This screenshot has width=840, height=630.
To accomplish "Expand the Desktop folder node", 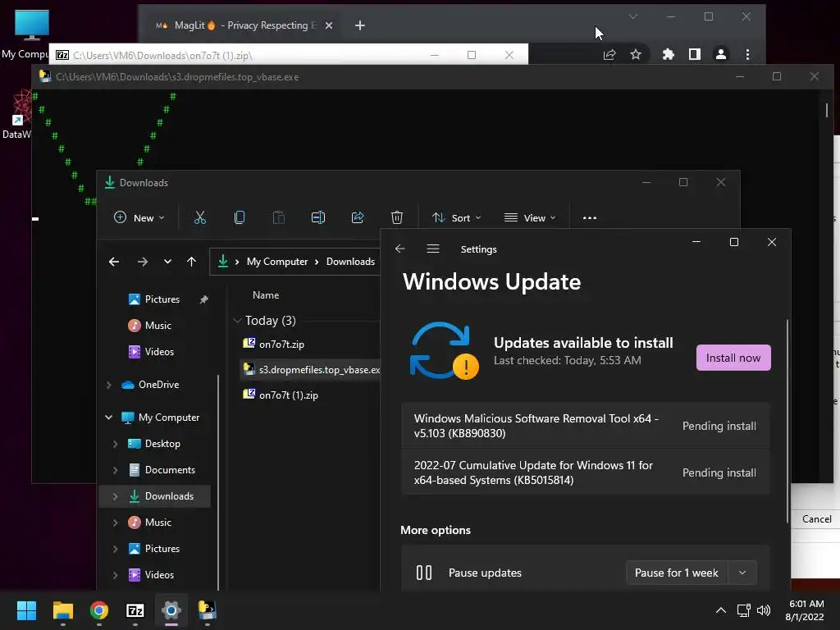I will click(115, 444).
